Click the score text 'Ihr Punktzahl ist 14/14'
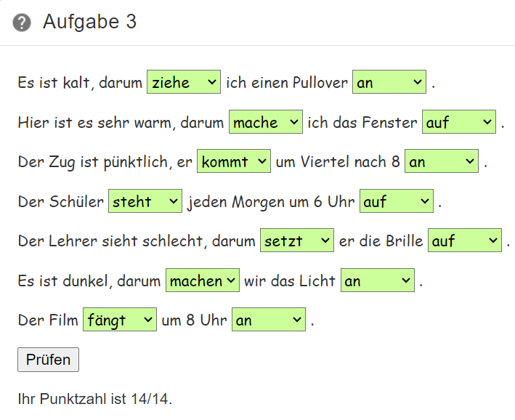Screen dimensions: 515x420 [x=94, y=399]
